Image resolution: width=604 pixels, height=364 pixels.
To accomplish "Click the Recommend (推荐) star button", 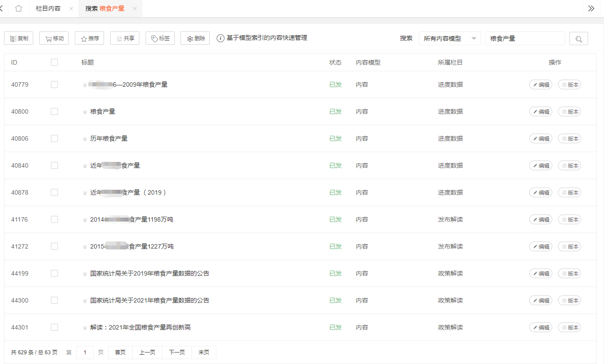I will (89, 38).
